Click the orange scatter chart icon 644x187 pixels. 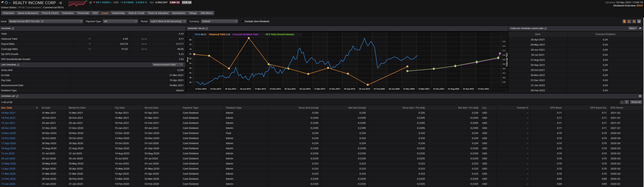pyautogui.click(x=629, y=21)
